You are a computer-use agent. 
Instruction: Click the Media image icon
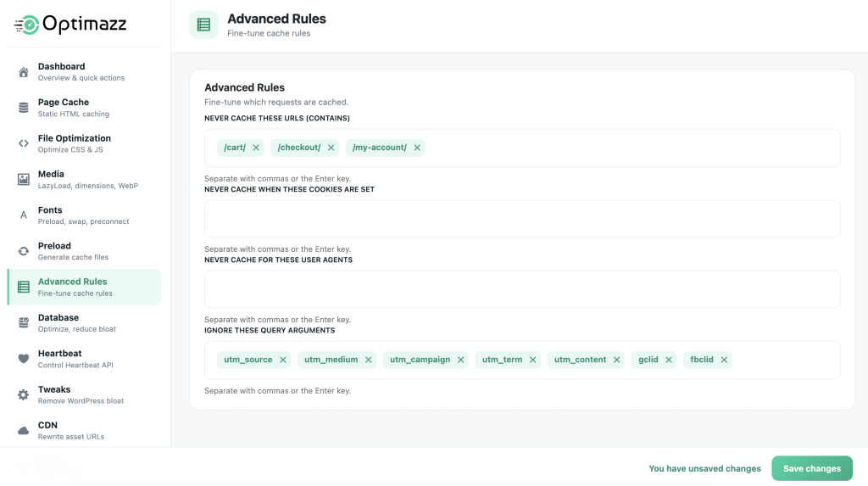pyautogui.click(x=23, y=179)
